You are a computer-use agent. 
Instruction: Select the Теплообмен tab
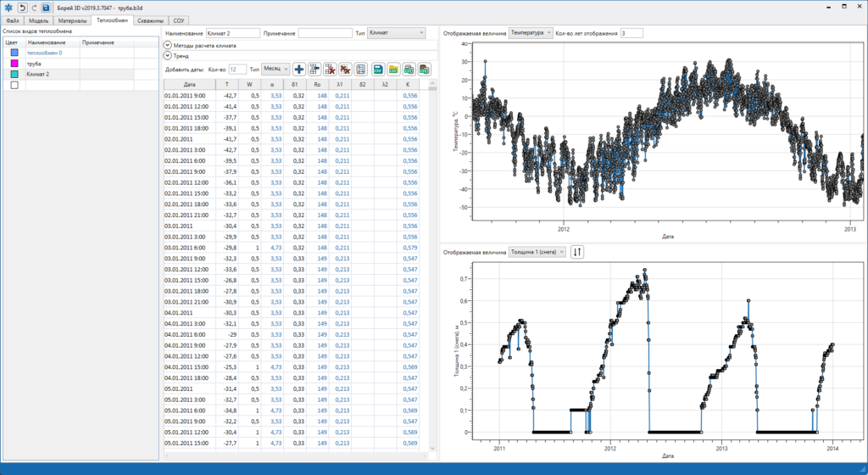coord(113,20)
